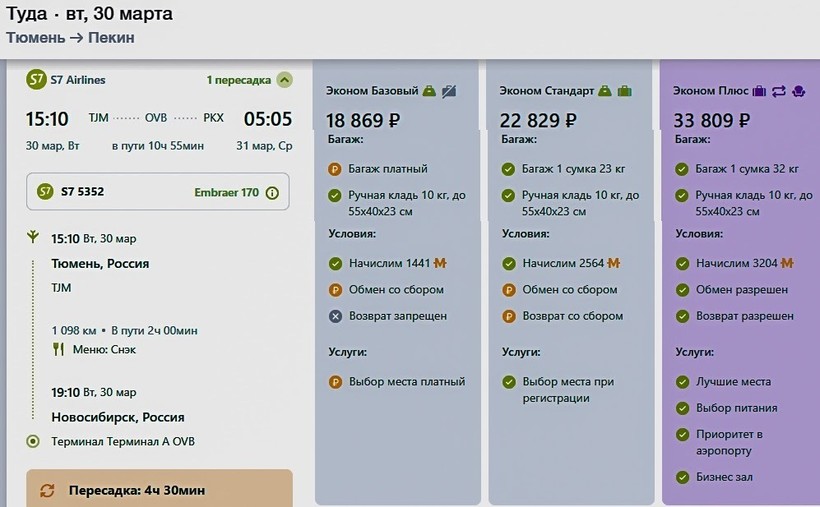Click the 'Багаж платный' ruble coin icon

pos(335,169)
